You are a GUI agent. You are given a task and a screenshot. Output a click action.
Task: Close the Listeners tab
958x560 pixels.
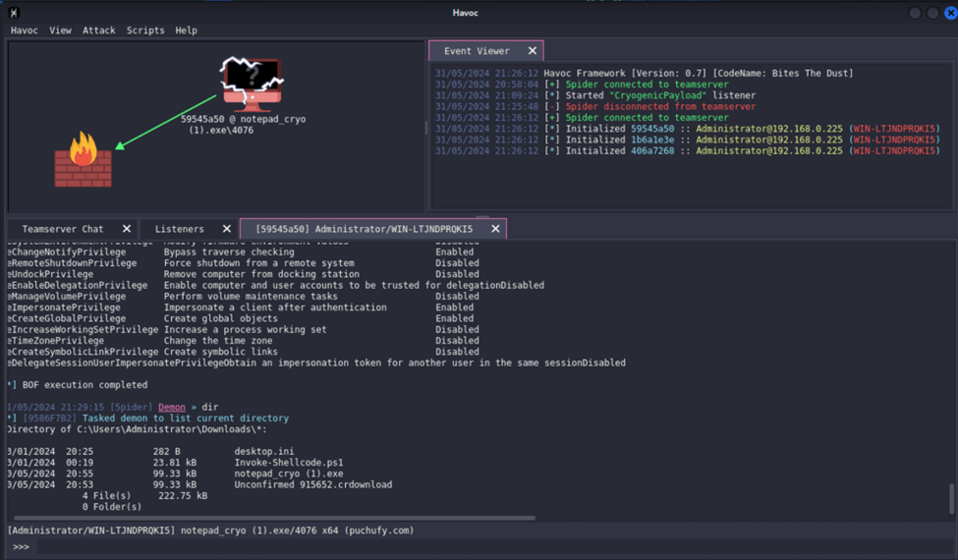(227, 229)
